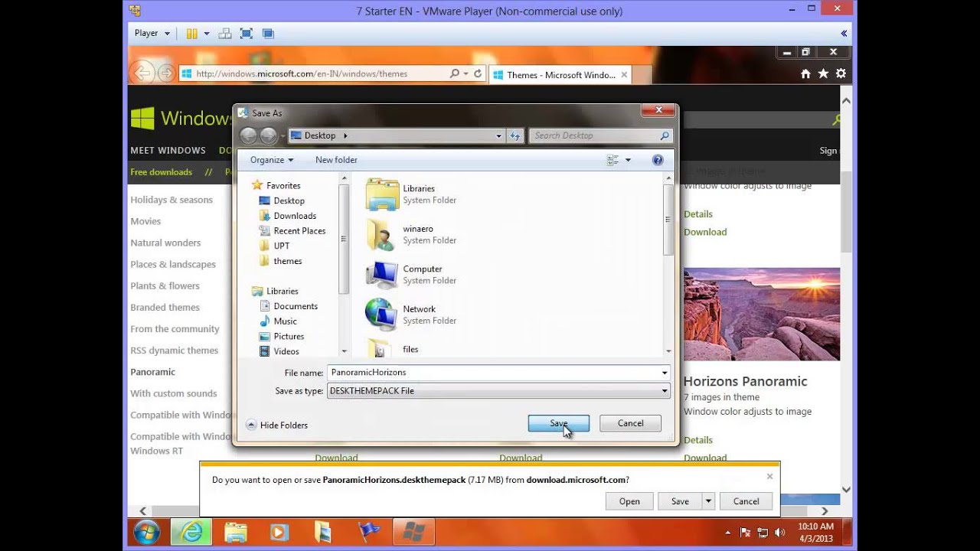Select the files folder in list
This screenshot has width=980, height=551.
point(410,349)
